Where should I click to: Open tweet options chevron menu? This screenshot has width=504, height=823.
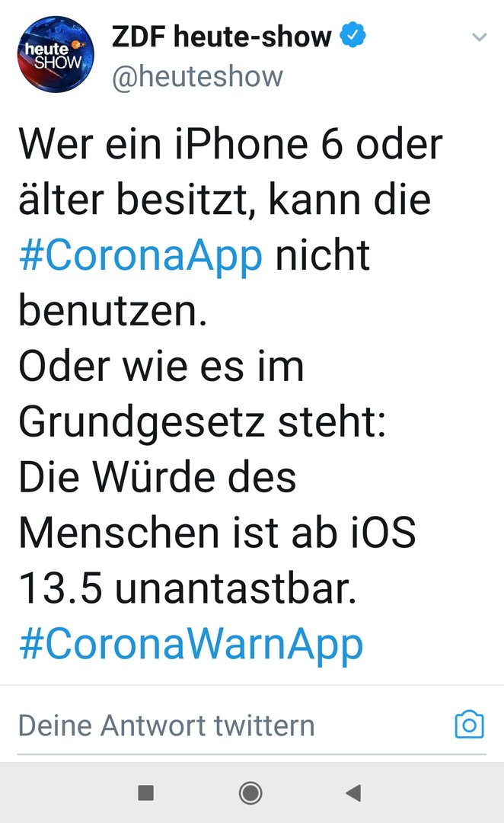[479, 37]
